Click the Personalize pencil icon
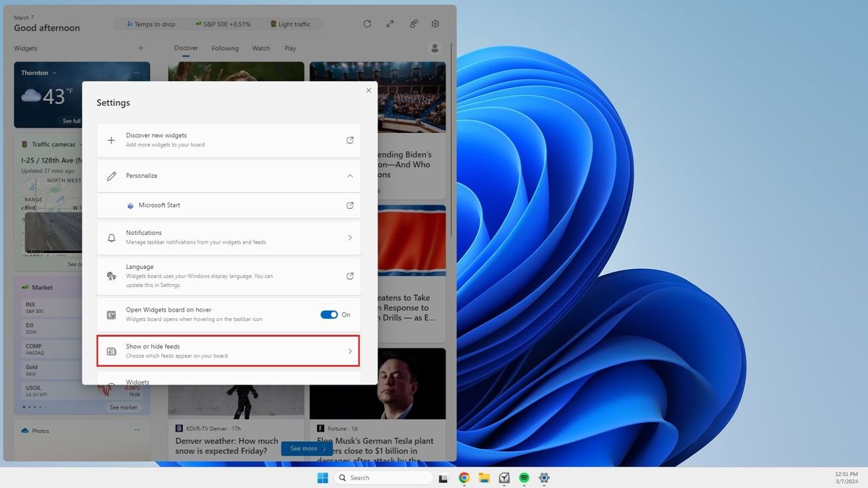This screenshot has height=488, width=868. (111, 175)
